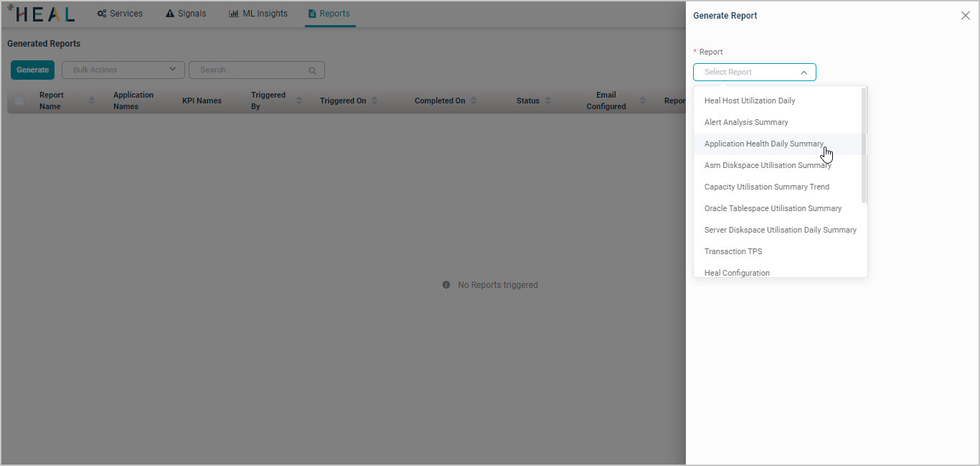This screenshot has width=980, height=466.
Task: Sort by Report Name column arrows
Action: (92, 101)
